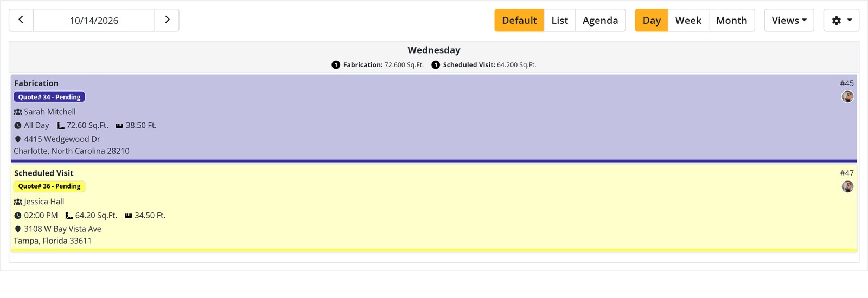The height and width of the screenshot is (298, 868).
Task: Click the Scheduled Visit: 64.200 Sq.Ft. summary
Action: (x=489, y=65)
